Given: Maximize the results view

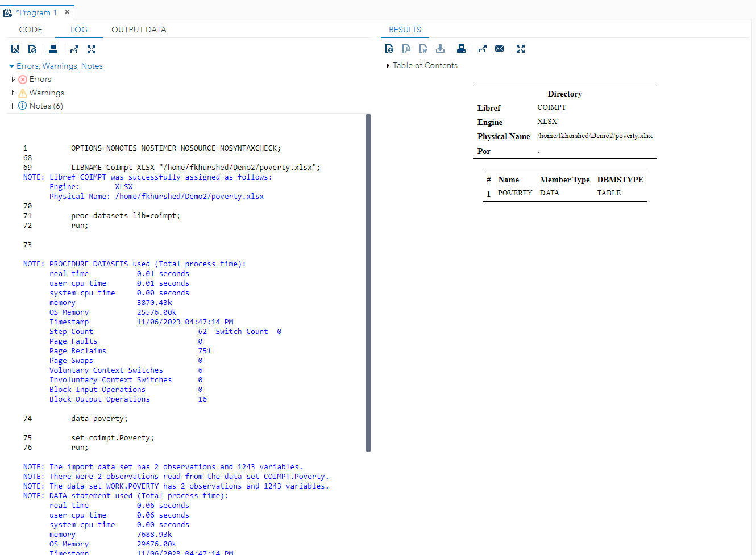Looking at the screenshot, I should 521,49.
